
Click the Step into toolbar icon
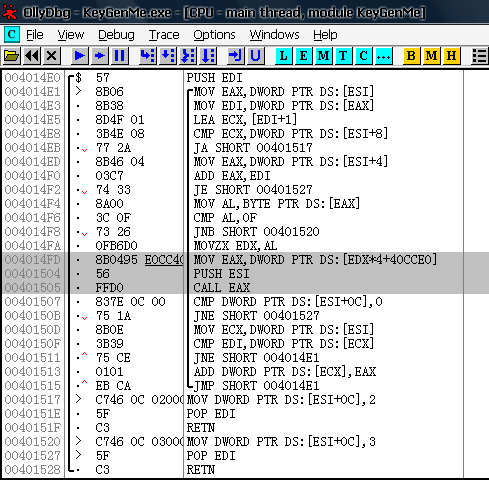click(x=147, y=56)
